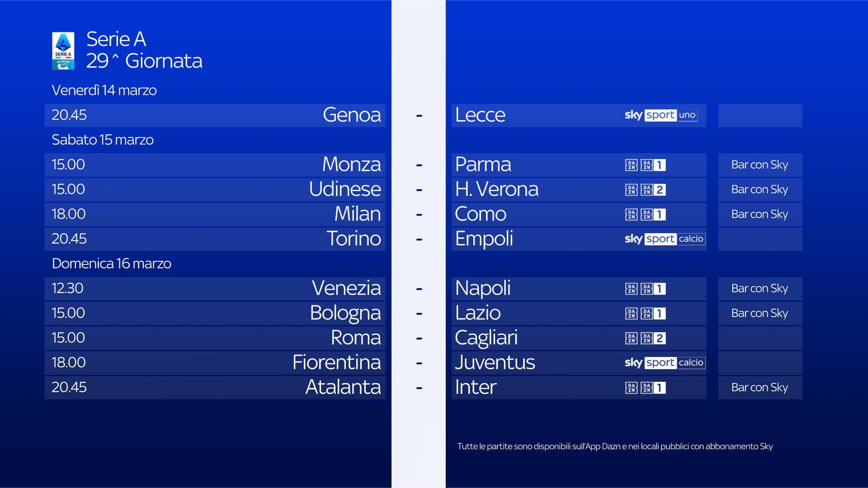
Task: Click Bar con Sky for Venezia-Napoli
Action: (x=759, y=289)
